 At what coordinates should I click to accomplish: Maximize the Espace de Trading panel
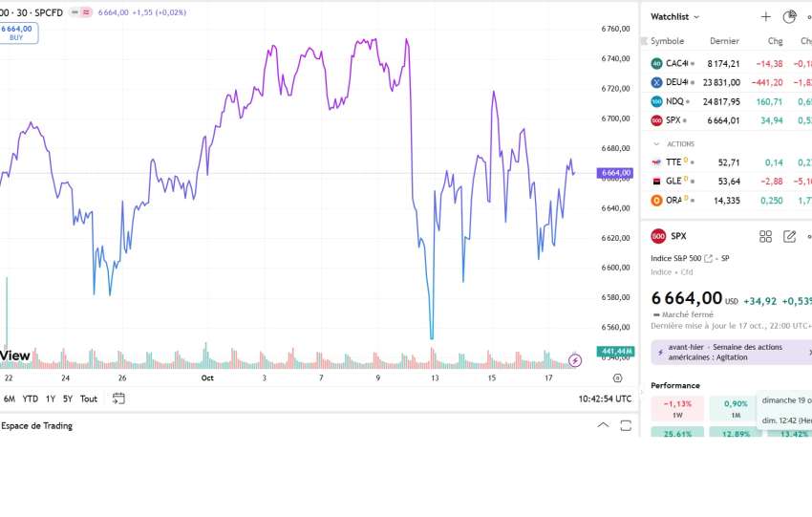click(x=628, y=425)
